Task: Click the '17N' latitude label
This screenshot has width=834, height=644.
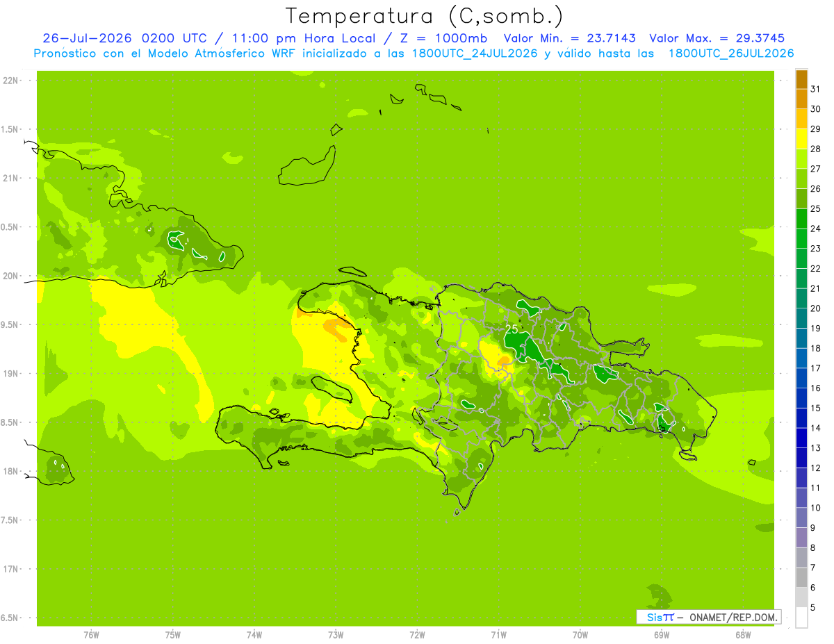Action: (x=10, y=569)
